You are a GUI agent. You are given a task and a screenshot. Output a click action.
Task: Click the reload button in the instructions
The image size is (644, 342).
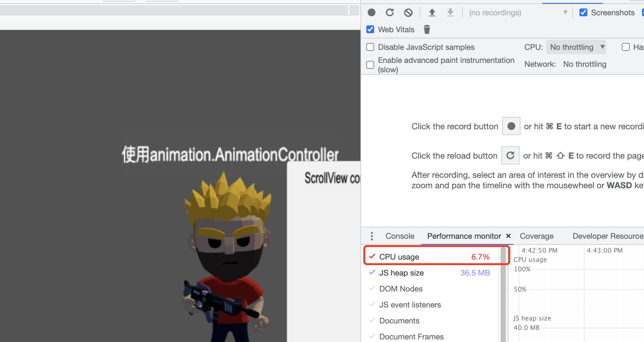pyautogui.click(x=510, y=155)
